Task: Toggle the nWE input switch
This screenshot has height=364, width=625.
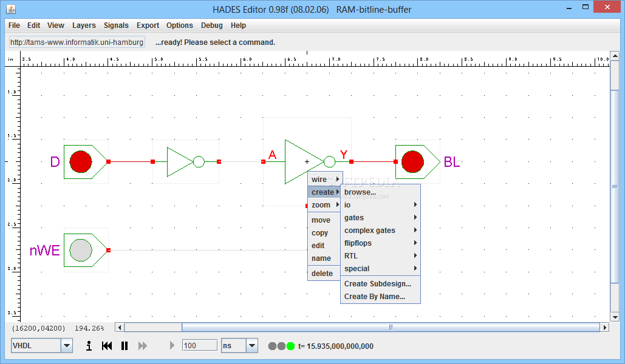Action: [x=81, y=250]
